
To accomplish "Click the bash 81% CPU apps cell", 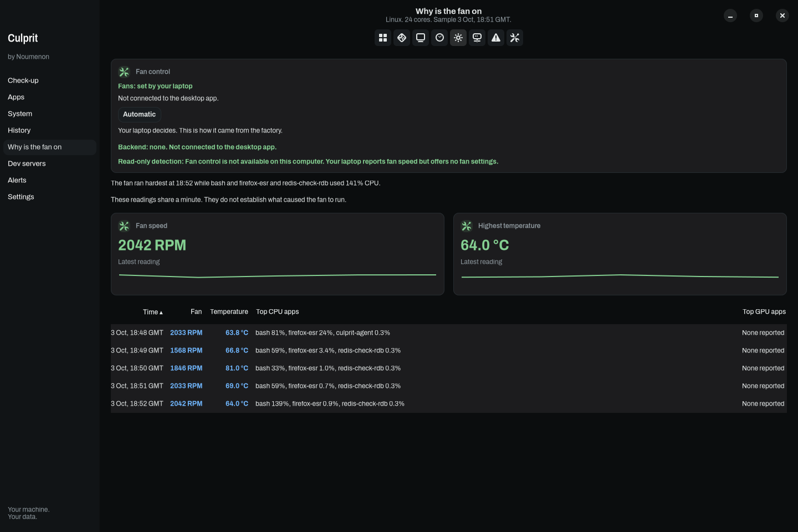I will coord(323,332).
